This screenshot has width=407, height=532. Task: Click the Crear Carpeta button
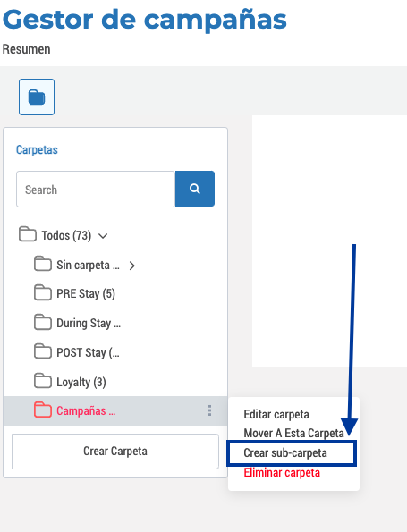(x=115, y=452)
